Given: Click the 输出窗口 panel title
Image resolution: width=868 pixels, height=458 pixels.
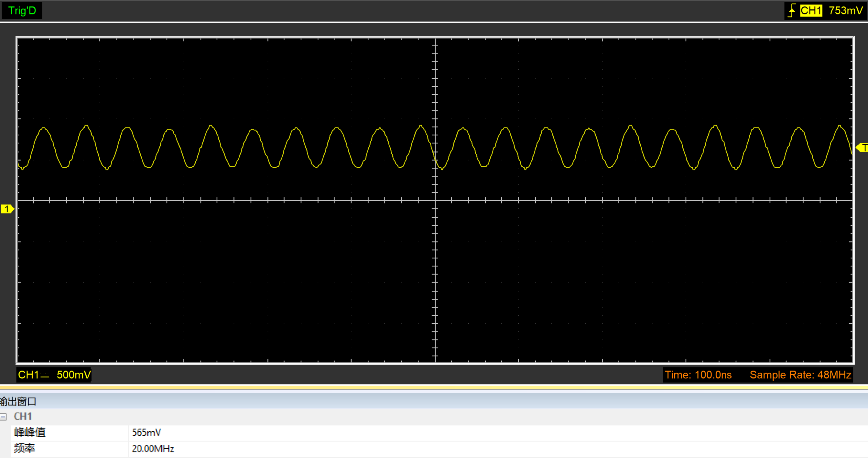Looking at the screenshot, I should click(x=18, y=401).
